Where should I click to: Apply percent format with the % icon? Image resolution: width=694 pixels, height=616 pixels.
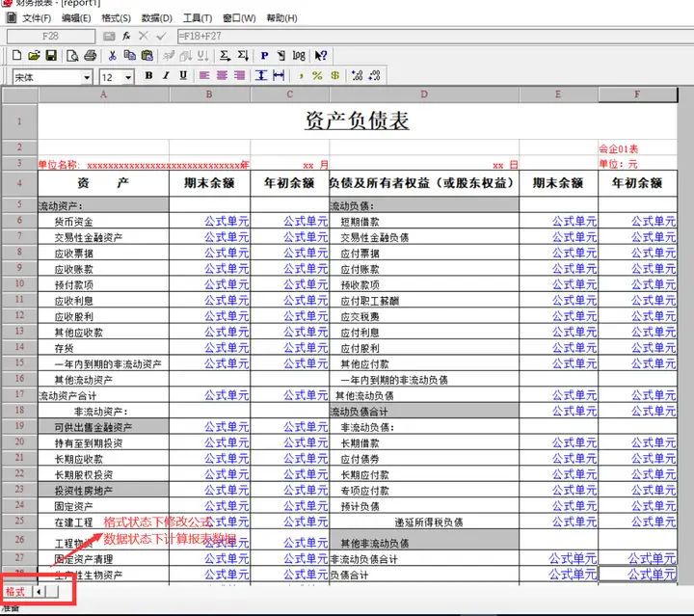[x=317, y=75]
